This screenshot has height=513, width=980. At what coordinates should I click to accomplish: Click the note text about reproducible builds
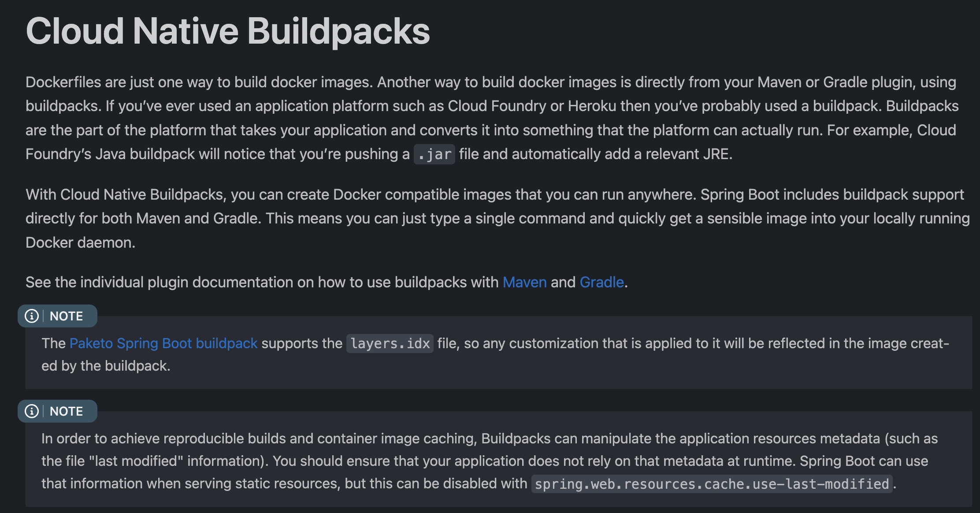pyautogui.click(x=490, y=461)
